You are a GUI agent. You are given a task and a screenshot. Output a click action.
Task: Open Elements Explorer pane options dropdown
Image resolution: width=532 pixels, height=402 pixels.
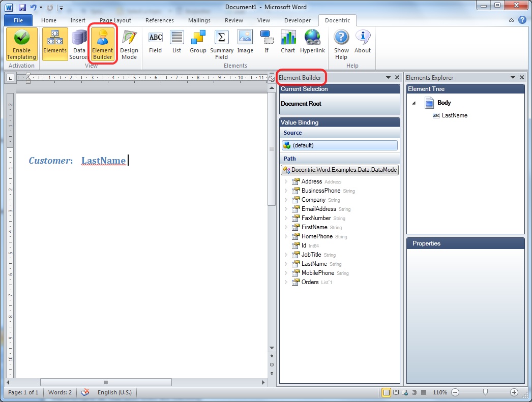click(x=513, y=78)
